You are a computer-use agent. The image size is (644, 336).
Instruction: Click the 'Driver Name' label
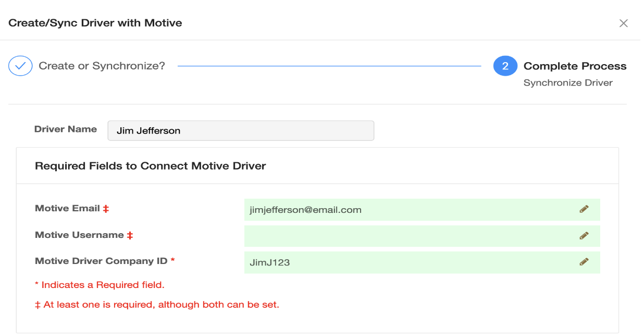66,129
